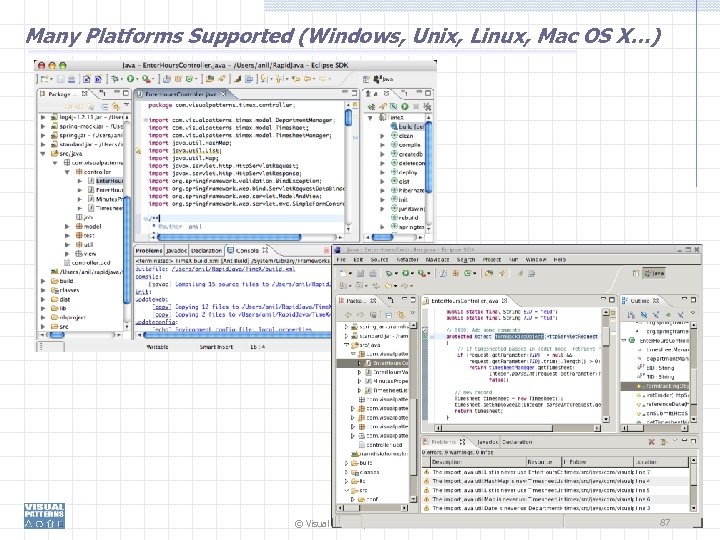Image resolution: width=720 pixels, height=540 pixels.
Task: Click Mac editor vertical scrollbar thumb
Action: pos(348,118)
